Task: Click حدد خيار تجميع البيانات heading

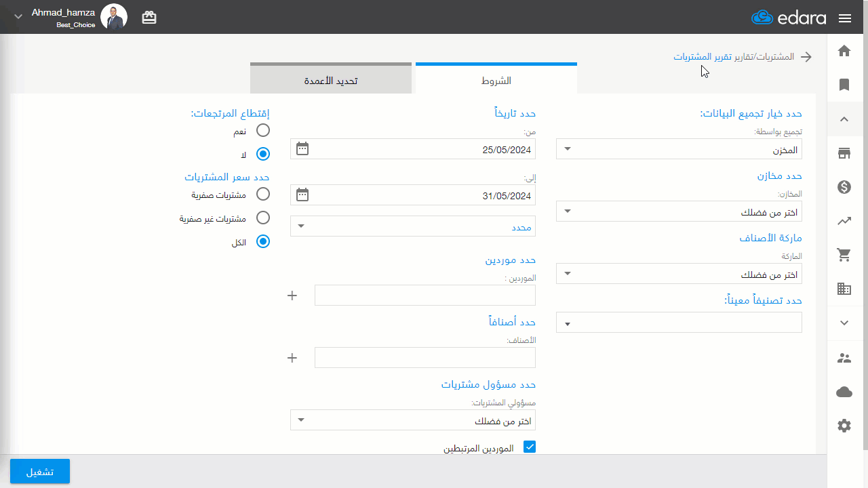Action: [x=751, y=113]
